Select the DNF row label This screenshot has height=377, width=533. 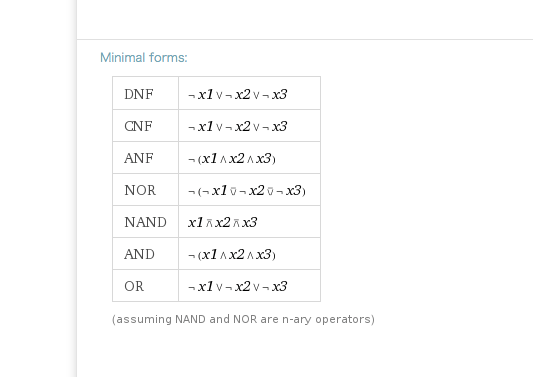[x=139, y=94]
